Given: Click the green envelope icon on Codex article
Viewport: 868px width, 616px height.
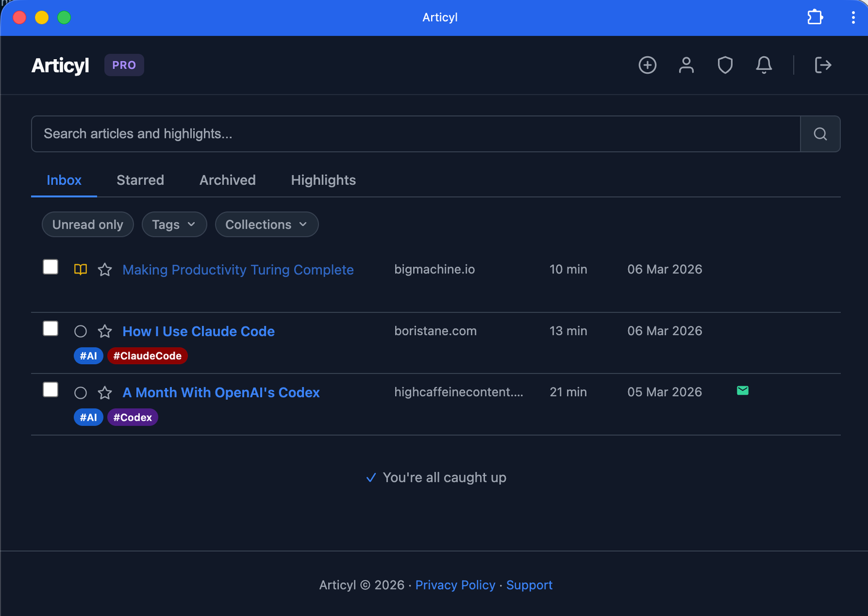Looking at the screenshot, I should click(x=742, y=391).
